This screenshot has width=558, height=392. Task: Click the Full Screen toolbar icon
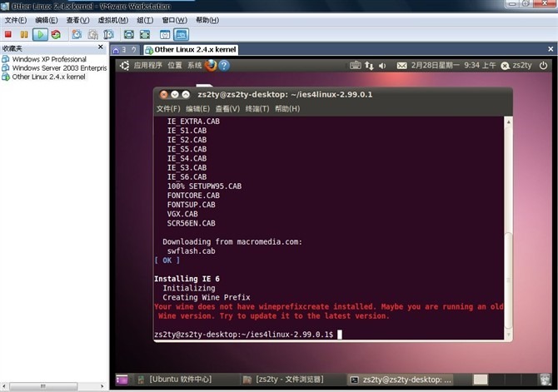coord(129,34)
